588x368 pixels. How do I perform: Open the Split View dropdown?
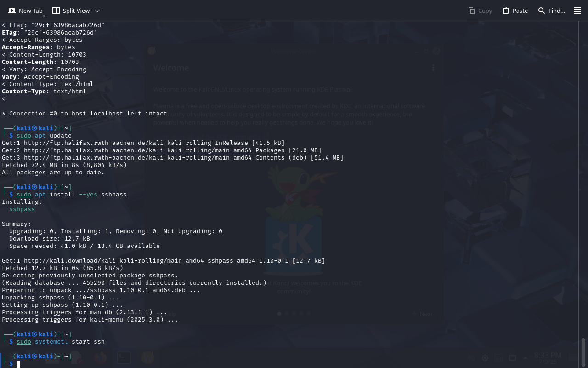[76, 11]
